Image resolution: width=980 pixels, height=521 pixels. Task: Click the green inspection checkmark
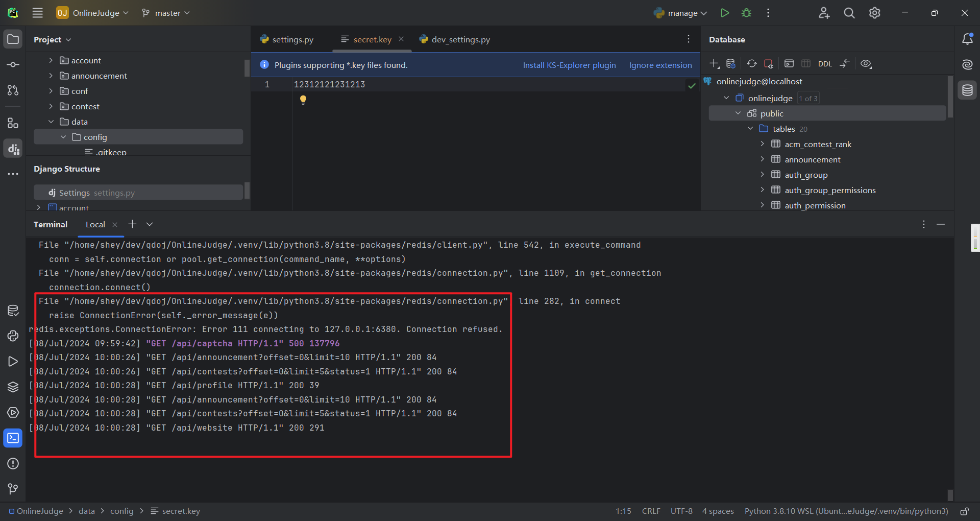point(692,86)
